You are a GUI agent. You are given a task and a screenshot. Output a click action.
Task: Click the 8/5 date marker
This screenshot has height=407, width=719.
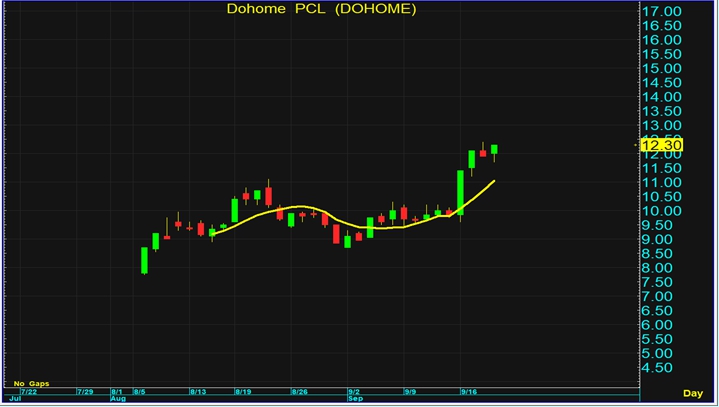click(139, 392)
